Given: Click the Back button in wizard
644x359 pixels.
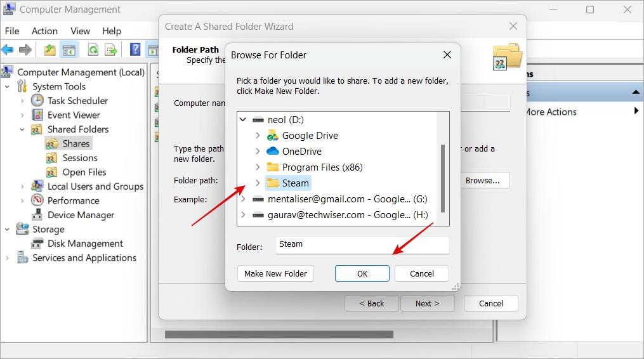Looking at the screenshot, I should click(x=372, y=304).
